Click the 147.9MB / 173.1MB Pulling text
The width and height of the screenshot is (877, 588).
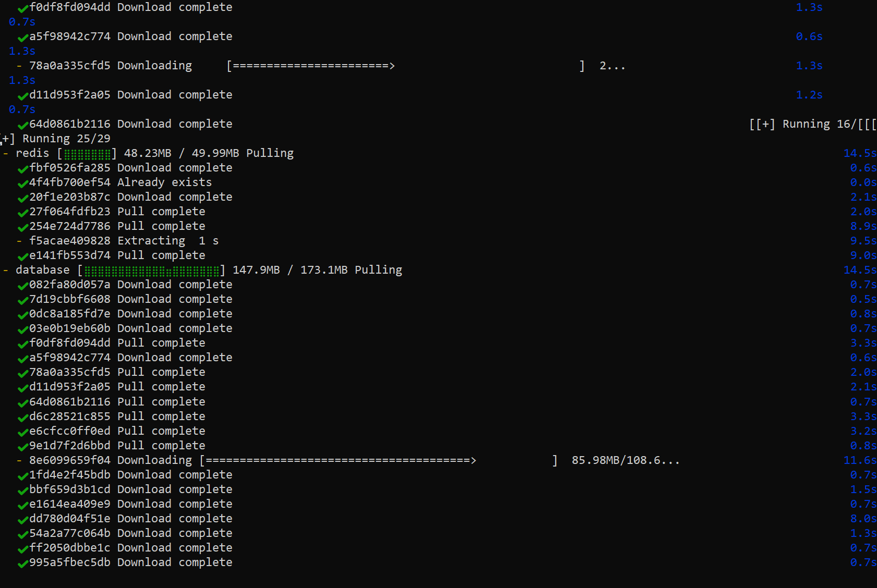317,270
